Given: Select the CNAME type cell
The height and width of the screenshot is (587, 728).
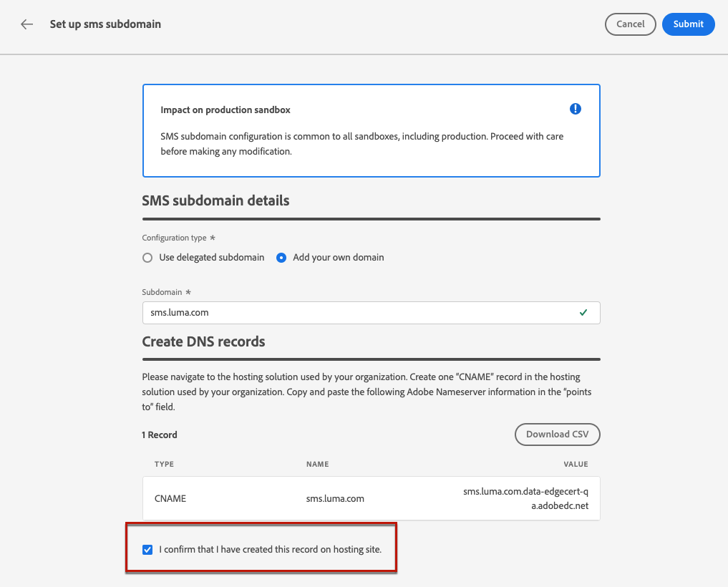Looking at the screenshot, I should 170,498.
